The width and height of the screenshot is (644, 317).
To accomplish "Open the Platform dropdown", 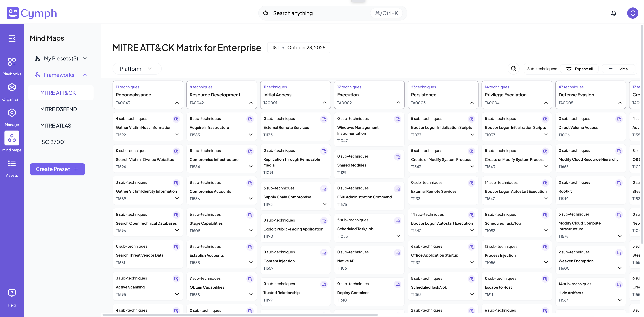I will point(137,68).
